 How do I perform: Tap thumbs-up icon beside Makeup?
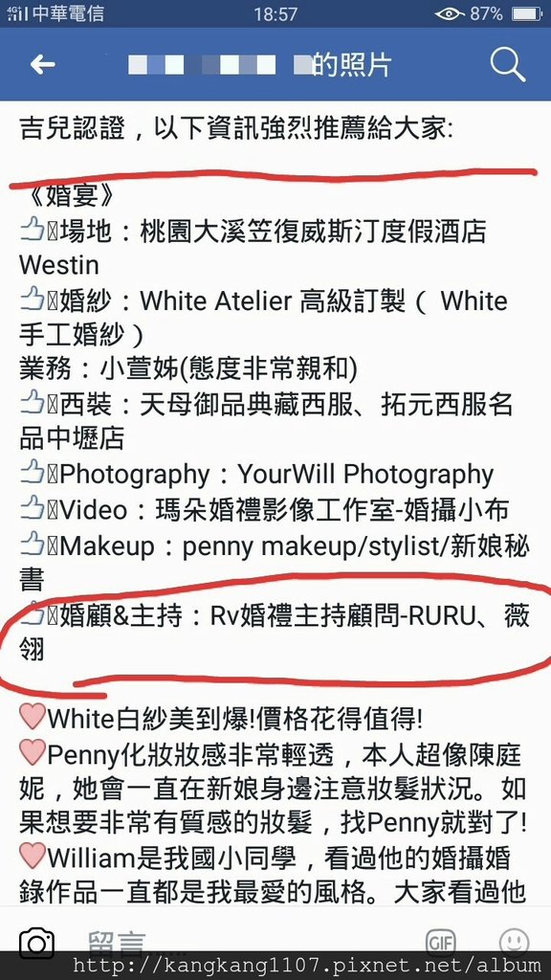tap(32, 545)
